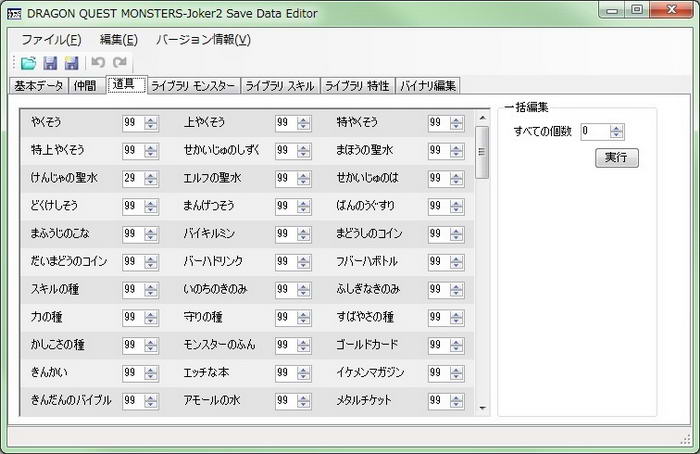Switch to the 仲間 tab
700x454 pixels.
coord(86,86)
